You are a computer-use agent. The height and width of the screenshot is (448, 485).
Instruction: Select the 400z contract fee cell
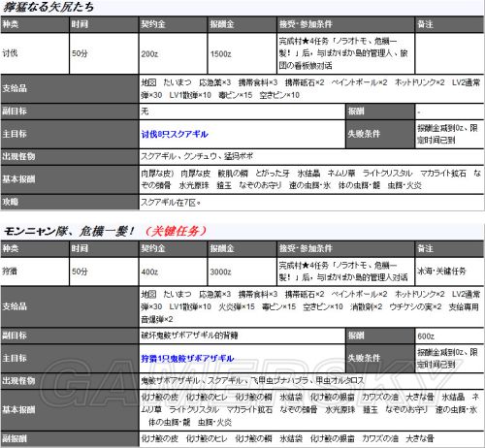point(173,272)
